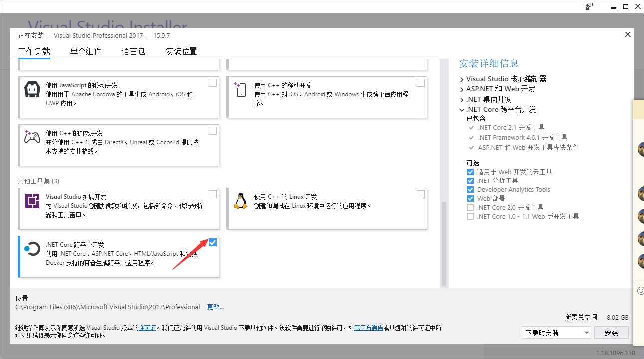Image resolution: width=644 pixels, height=359 pixels.
Task: Click the Linux penguin icon
Action: [240, 201]
